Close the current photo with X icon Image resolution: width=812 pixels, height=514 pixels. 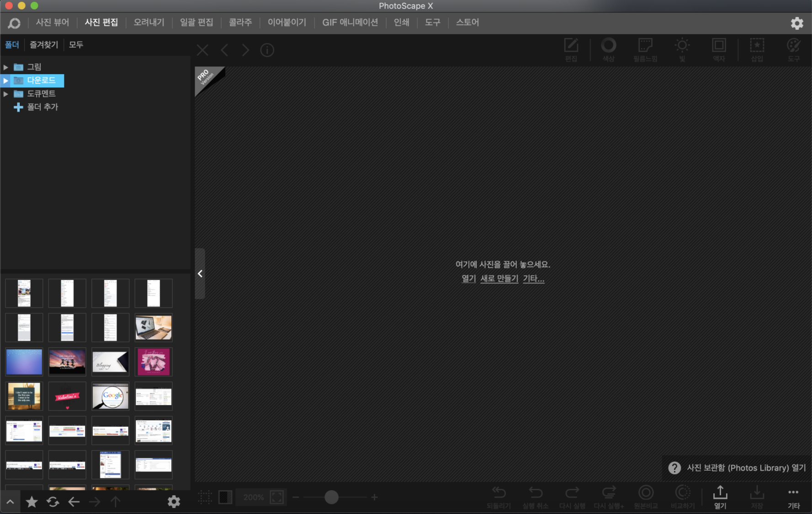coord(202,50)
